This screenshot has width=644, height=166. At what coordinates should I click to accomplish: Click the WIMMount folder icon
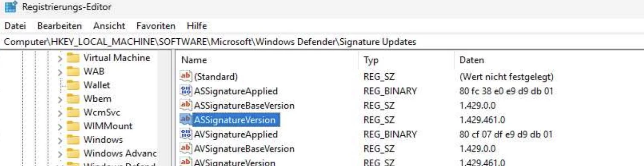point(74,126)
